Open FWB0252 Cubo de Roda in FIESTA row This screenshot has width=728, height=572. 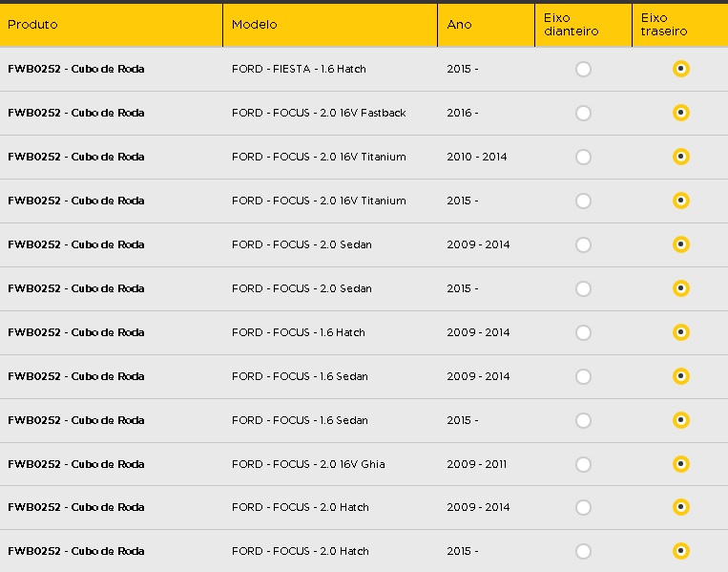coord(76,69)
